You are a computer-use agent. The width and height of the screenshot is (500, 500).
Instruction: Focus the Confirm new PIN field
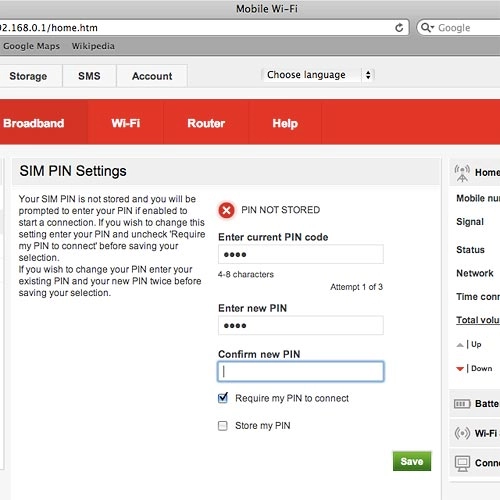coord(301,371)
